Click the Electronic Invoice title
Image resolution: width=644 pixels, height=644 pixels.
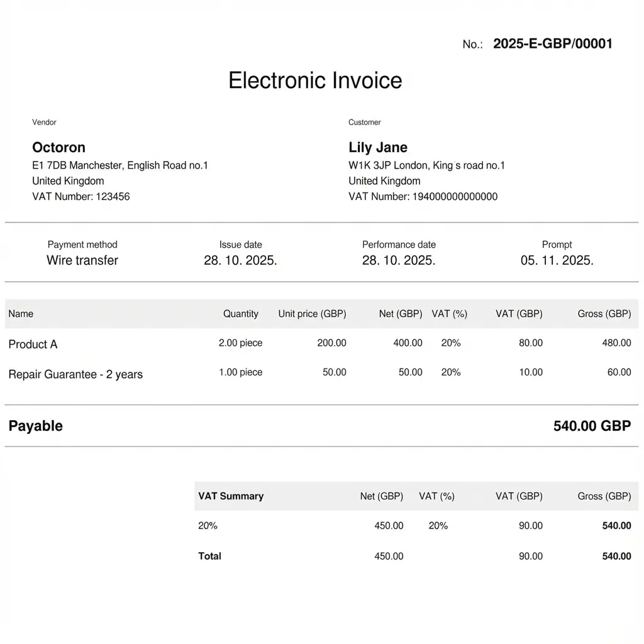click(315, 80)
